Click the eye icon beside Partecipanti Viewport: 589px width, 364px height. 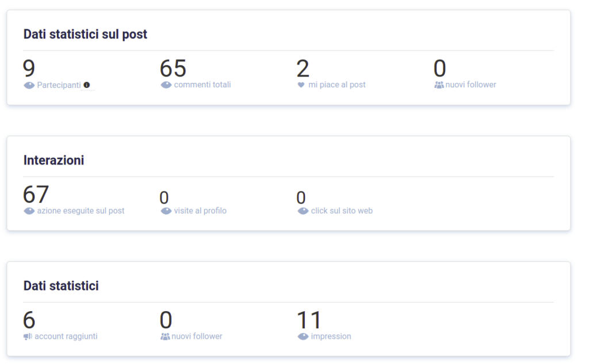(x=29, y=85)
